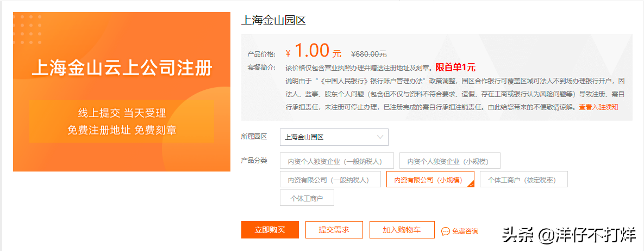Expand the 所属园区 dropdown chevron arrow

[x=380, y=137]
